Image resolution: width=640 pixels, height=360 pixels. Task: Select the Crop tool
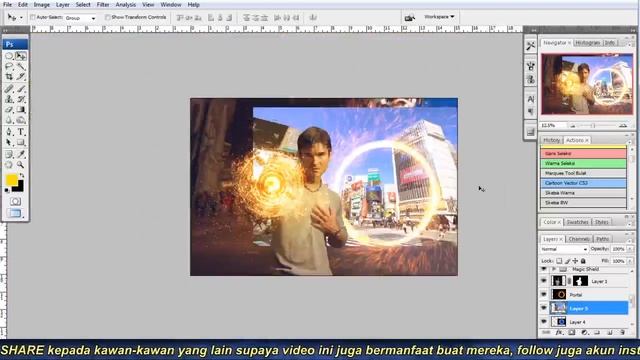coord(9,76)
